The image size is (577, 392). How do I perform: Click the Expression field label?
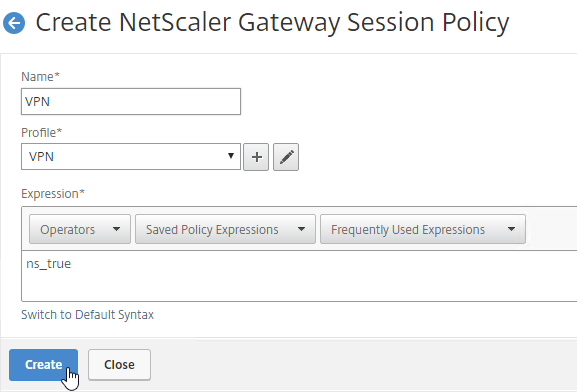53,194
